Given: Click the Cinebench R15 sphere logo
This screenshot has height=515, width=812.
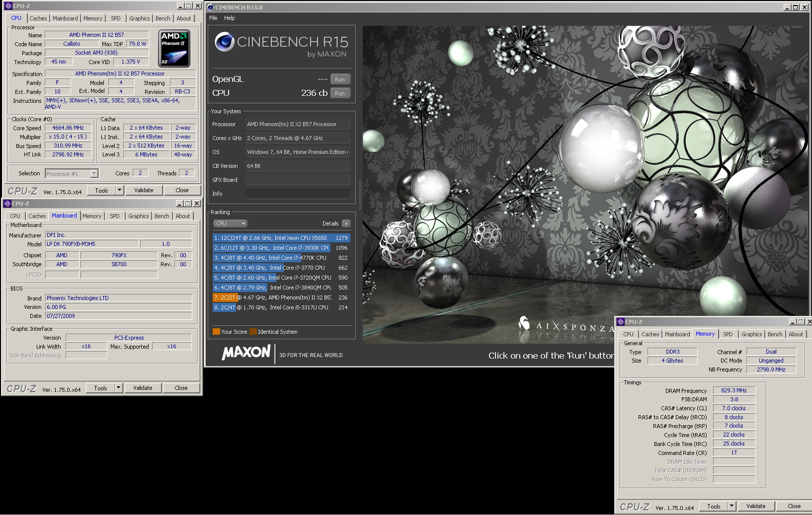Looking at the screenshot, I should coord(225,42).
